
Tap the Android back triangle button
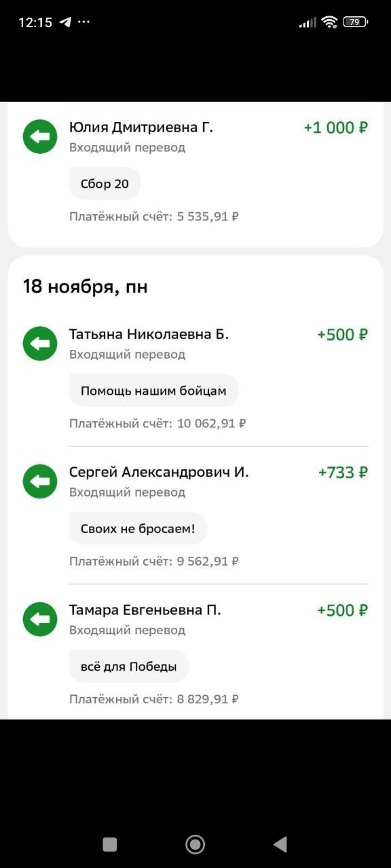[x=280, y=844]
